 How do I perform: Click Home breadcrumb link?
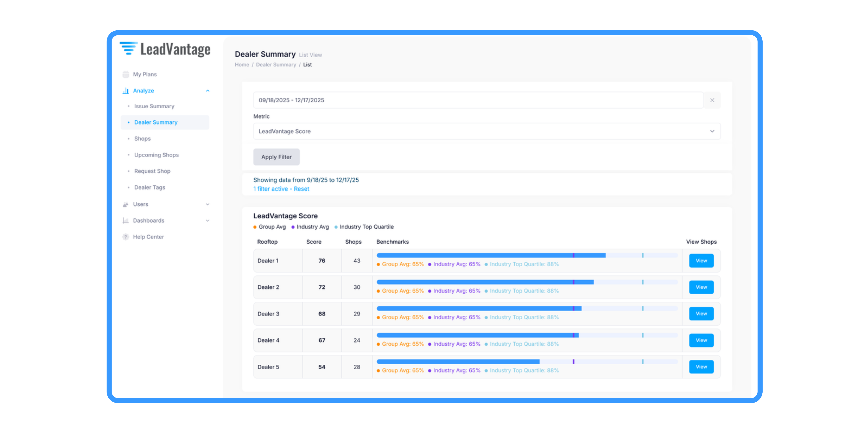tap(242, 65)
